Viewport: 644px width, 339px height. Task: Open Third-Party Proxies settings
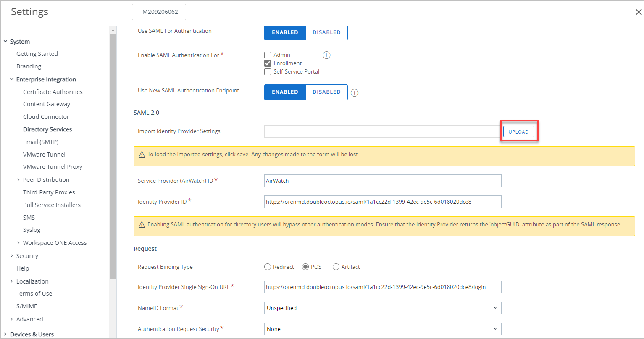49,192
